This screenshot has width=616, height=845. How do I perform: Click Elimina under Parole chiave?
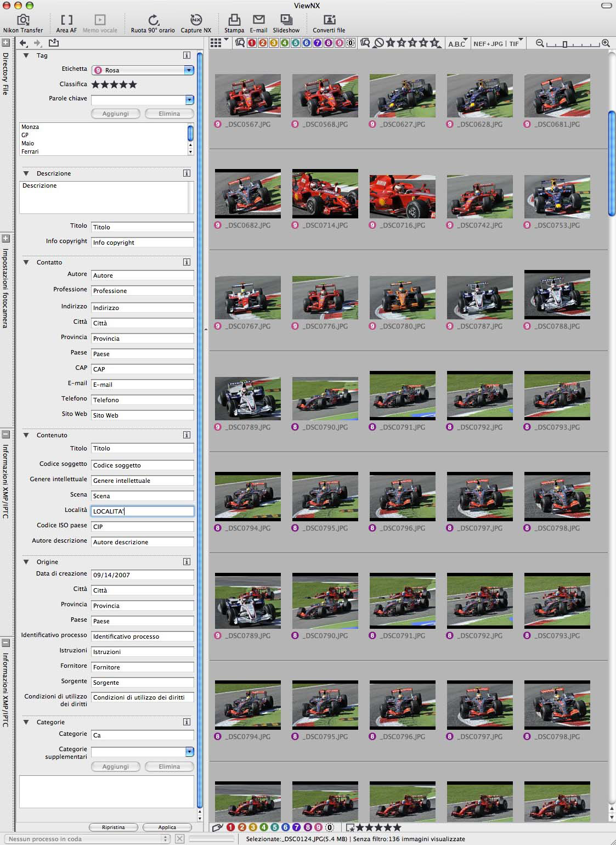[x=169, y=114]
